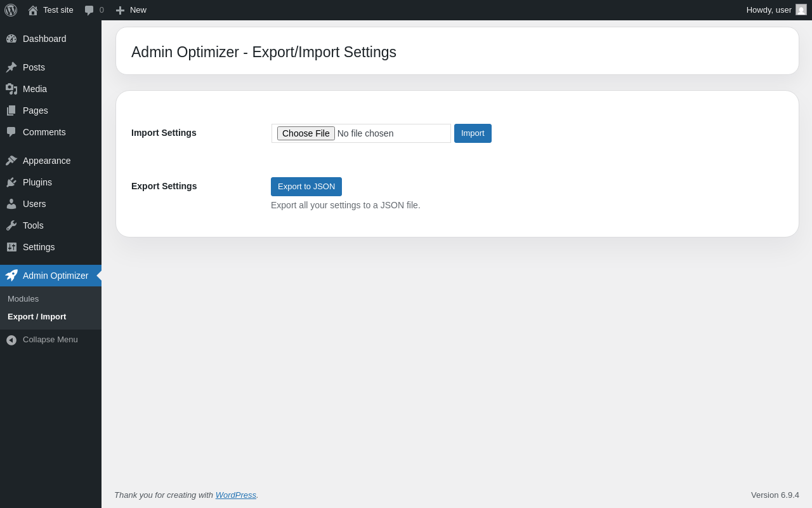Screen dimensions: 812x508
Task: Click the user avatar icon
Action: pyautogui.click(x=801, y=10)
